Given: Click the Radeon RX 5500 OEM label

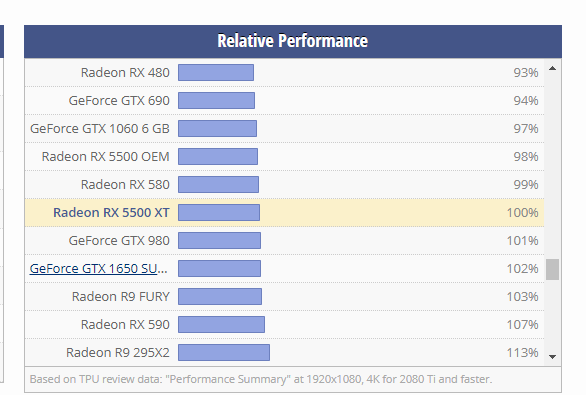Looking at the screenshot, I should (x=106, y=157).
